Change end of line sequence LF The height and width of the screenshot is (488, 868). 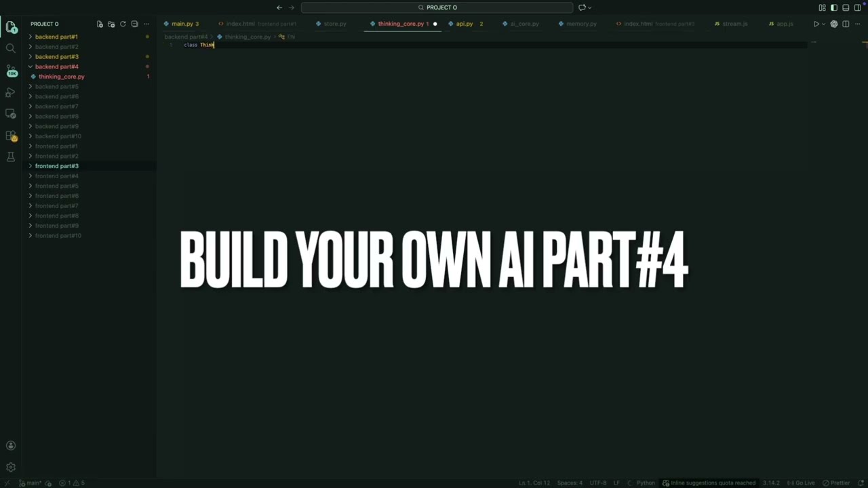pos(617,483)
